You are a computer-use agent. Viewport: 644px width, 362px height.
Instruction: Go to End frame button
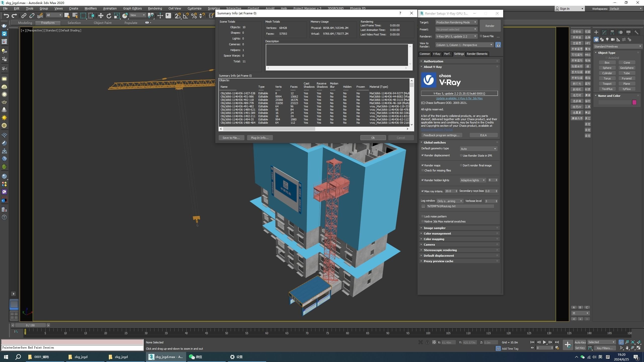(x=557, y=342)
